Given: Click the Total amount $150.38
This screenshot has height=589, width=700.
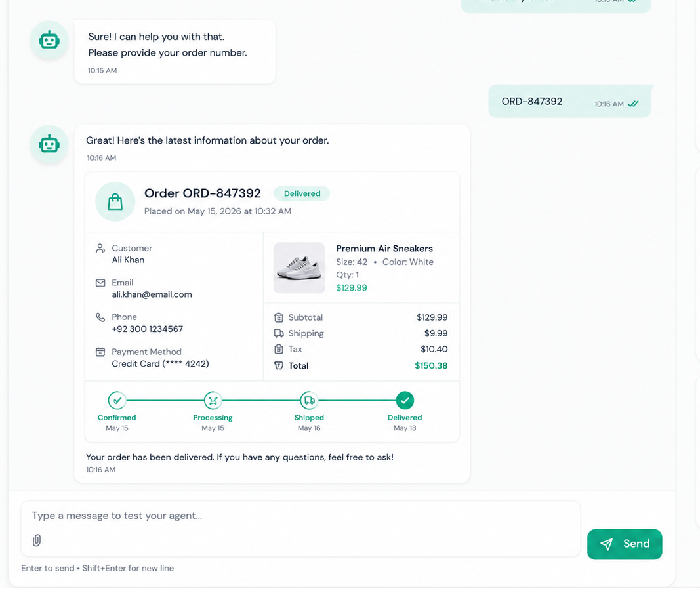Looking at the screenshot, I should point(431,365).
